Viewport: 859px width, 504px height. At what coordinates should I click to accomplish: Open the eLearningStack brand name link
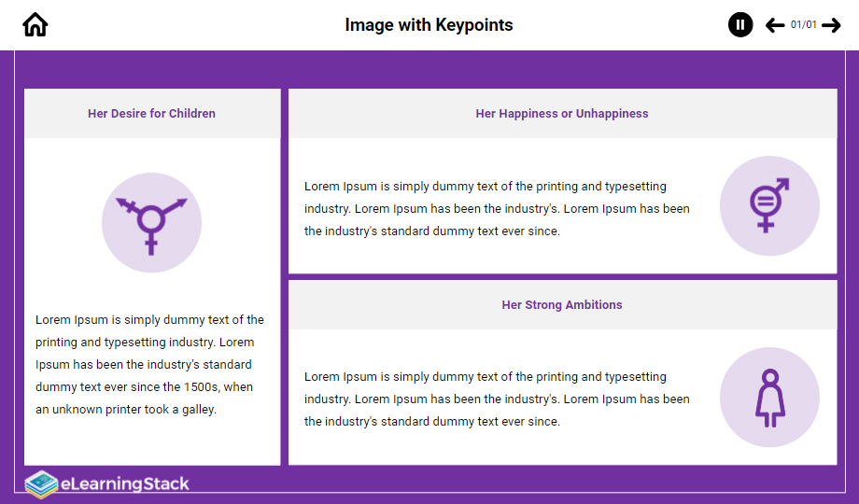[125, 484]
